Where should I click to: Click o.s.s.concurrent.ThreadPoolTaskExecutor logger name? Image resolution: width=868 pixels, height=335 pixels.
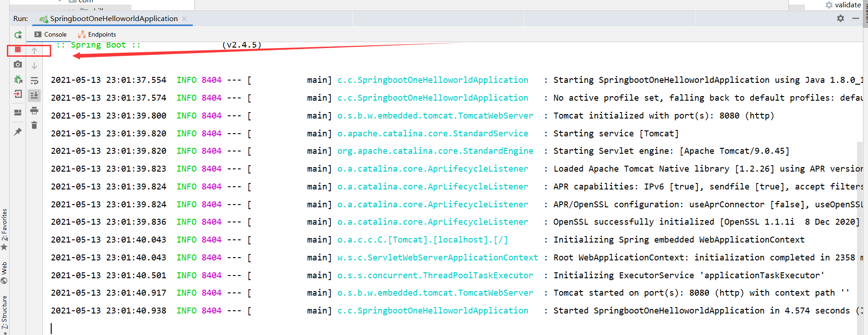point(435,275)
